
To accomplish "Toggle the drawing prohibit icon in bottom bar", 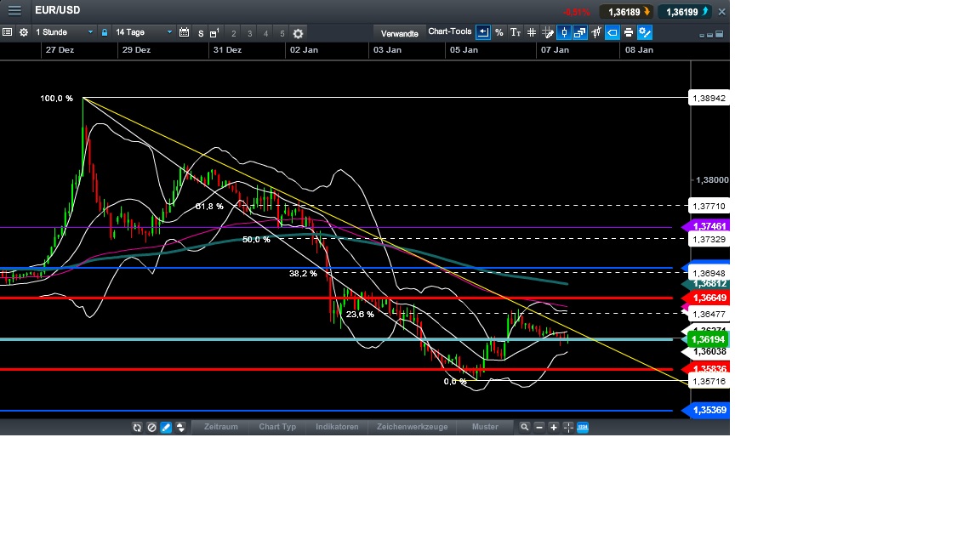I will click(x=151, y=427).
